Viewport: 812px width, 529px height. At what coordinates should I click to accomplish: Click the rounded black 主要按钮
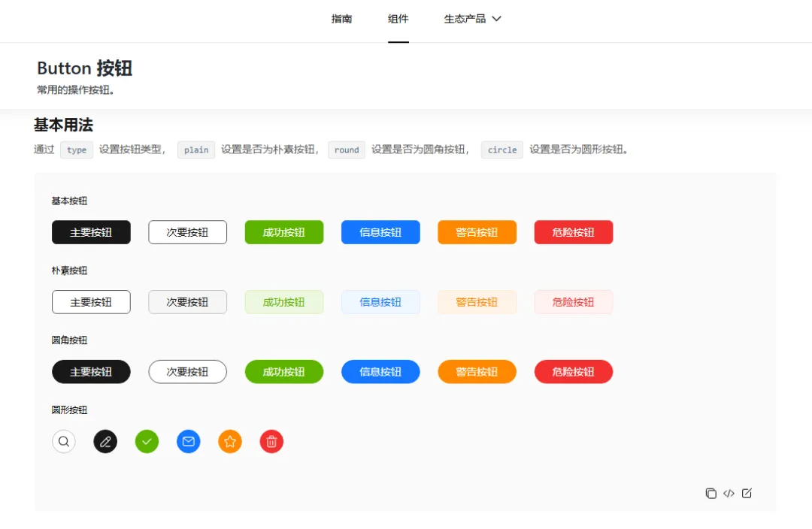91,372
